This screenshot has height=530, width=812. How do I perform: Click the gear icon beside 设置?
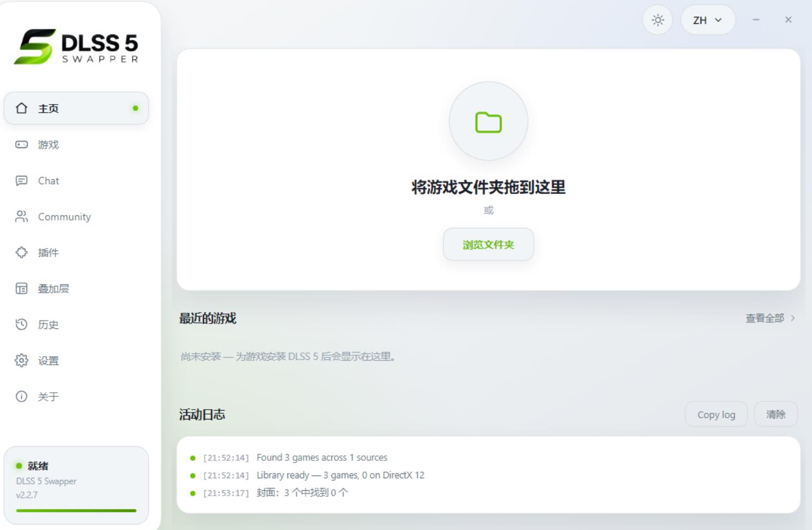point(22,360)
